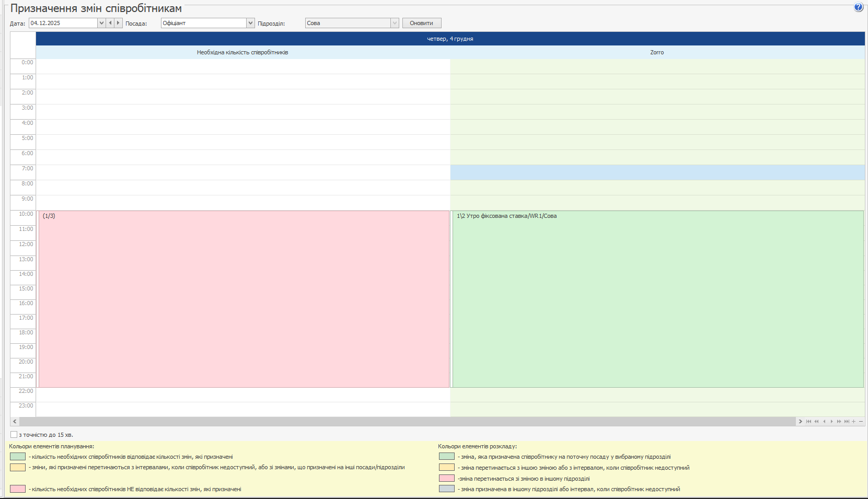The height and width of the screenshot is (499, 868).
Task: Zoom out schedule with minus icon
Action: (x=861, y=422)
